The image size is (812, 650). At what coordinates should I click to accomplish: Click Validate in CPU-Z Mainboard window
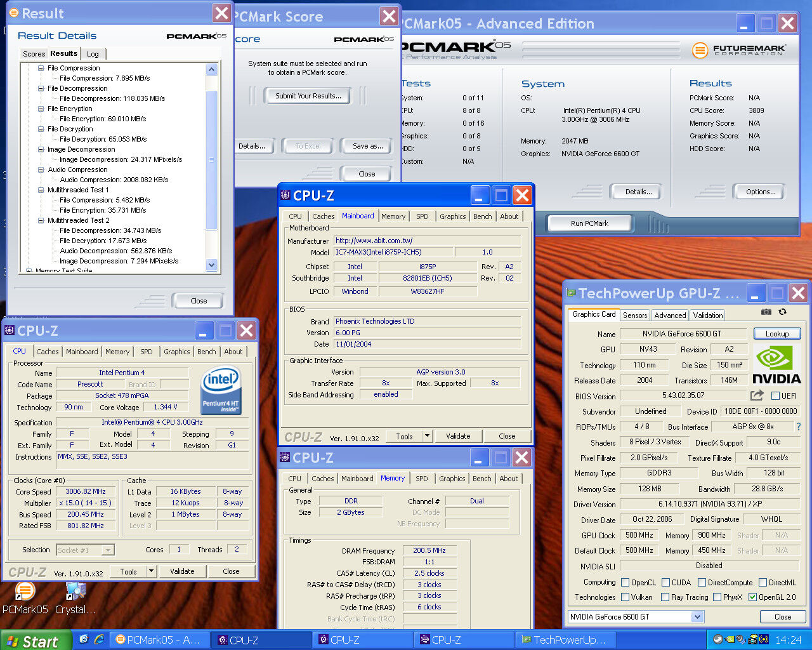[458, 436]
